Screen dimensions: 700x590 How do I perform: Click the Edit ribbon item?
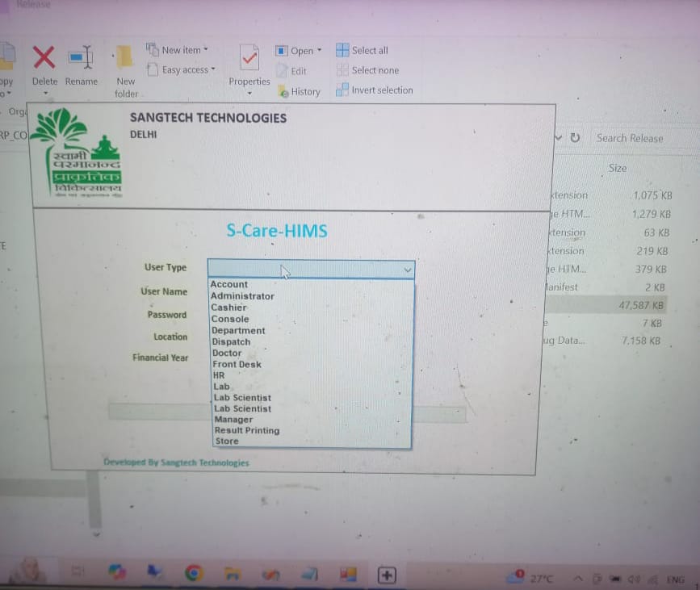pos(291,71)
